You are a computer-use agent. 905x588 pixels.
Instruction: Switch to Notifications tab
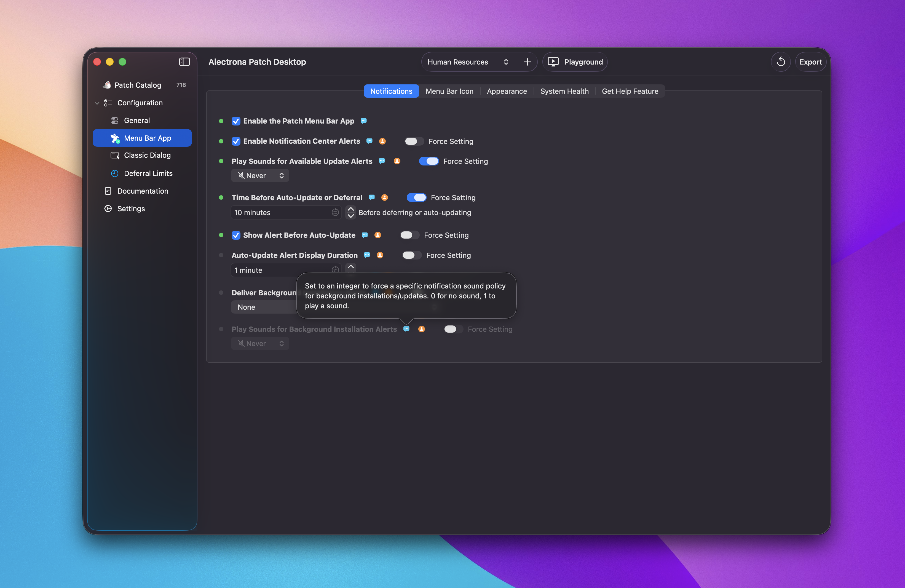(x=391, y=91)
